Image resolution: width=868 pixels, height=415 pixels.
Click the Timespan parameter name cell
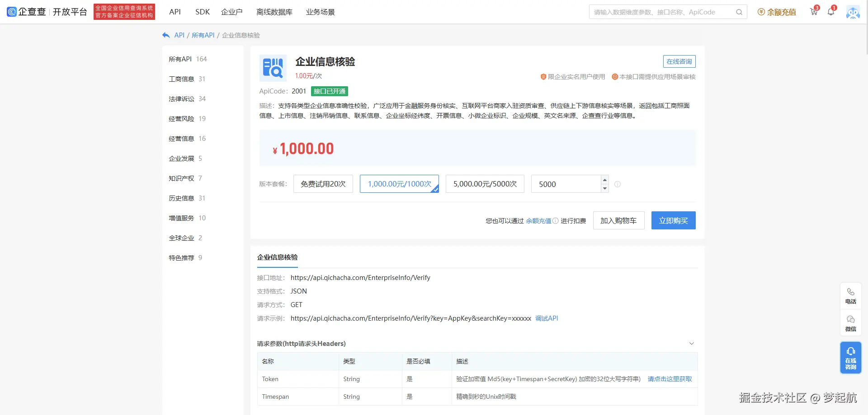[298, 396]
